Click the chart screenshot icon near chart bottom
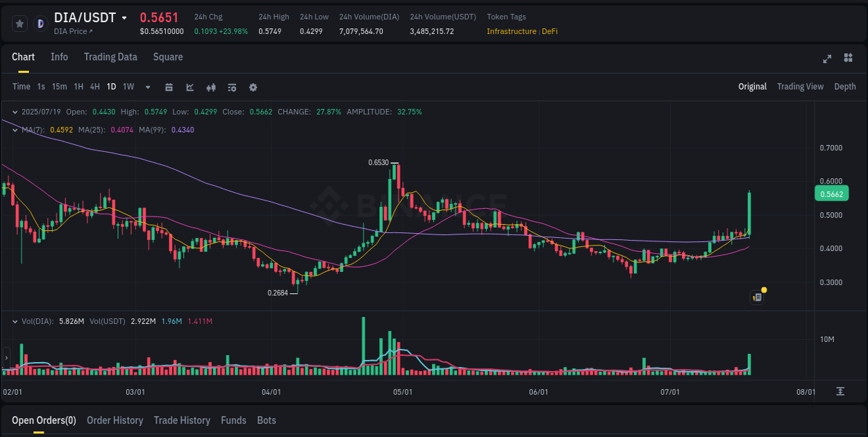The width and height of the screenshot is (868, 437). point(756,297)
